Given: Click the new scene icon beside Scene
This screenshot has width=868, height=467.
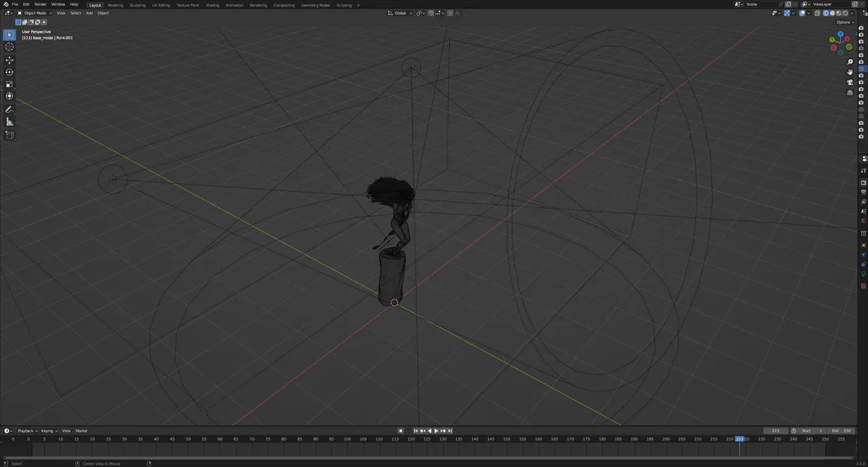Looking at the screenshot, I should point(788,4).
